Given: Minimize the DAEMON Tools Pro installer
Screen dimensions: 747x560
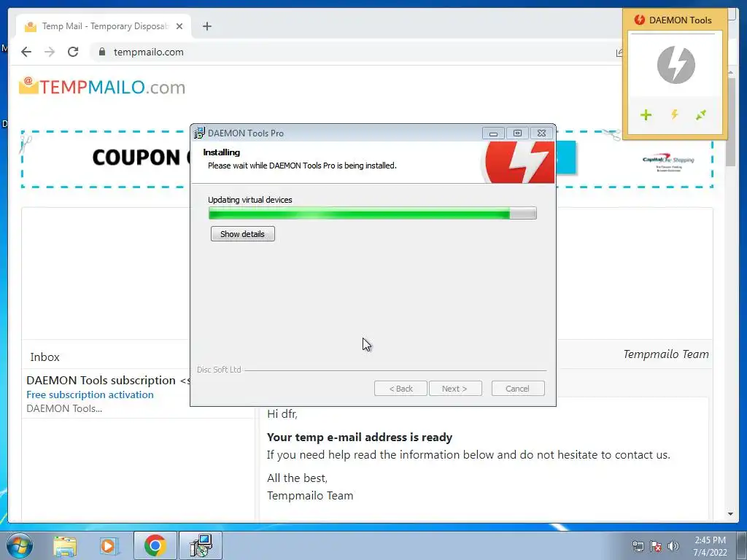Looking at the screenshot, I should click(493, 133).
